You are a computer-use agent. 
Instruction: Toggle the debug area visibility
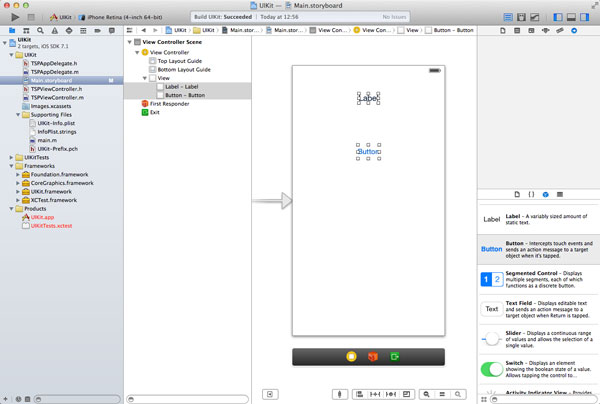click(x=571, y=17)
